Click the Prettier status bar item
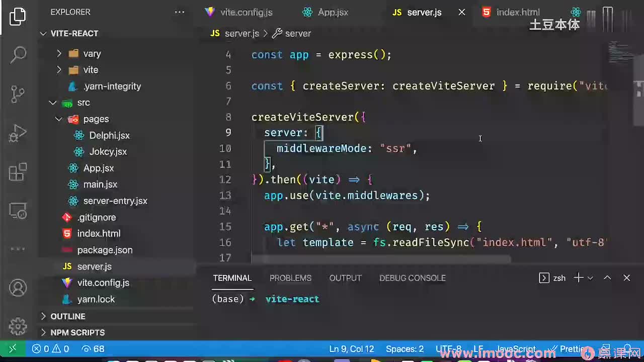This screenshot has height=362, width=644. point(568,349)
